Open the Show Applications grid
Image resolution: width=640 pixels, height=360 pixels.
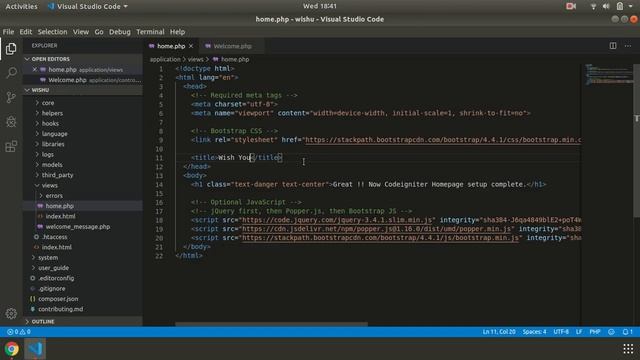tap(628, 349)
